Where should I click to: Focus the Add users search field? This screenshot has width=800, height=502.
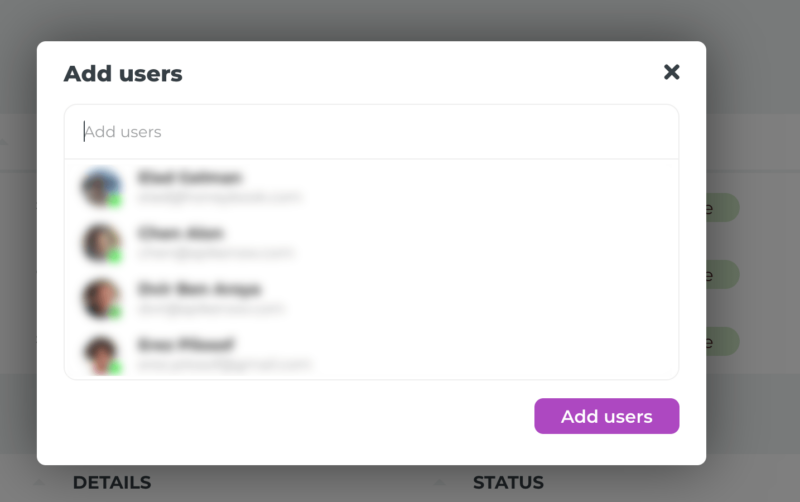point(371,132)
